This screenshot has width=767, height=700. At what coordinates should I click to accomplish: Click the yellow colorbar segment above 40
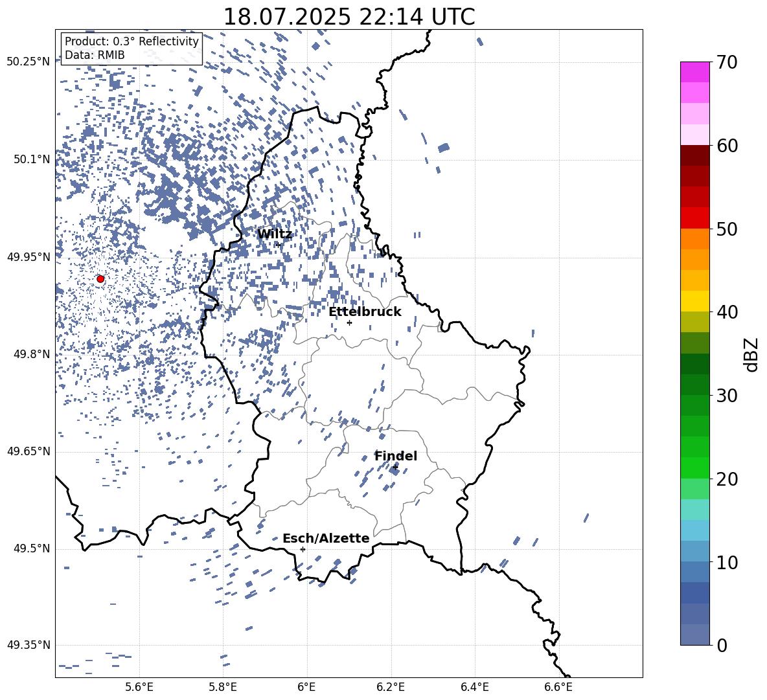point(695,302)
